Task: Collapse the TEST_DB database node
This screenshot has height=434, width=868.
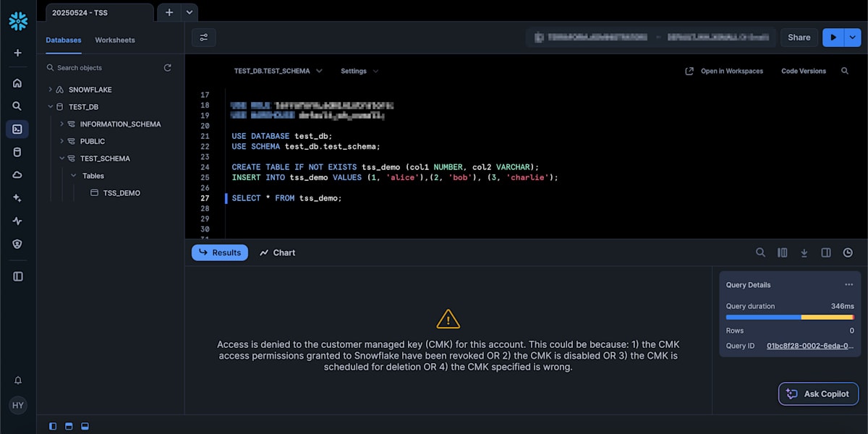Action: point(50,106)
